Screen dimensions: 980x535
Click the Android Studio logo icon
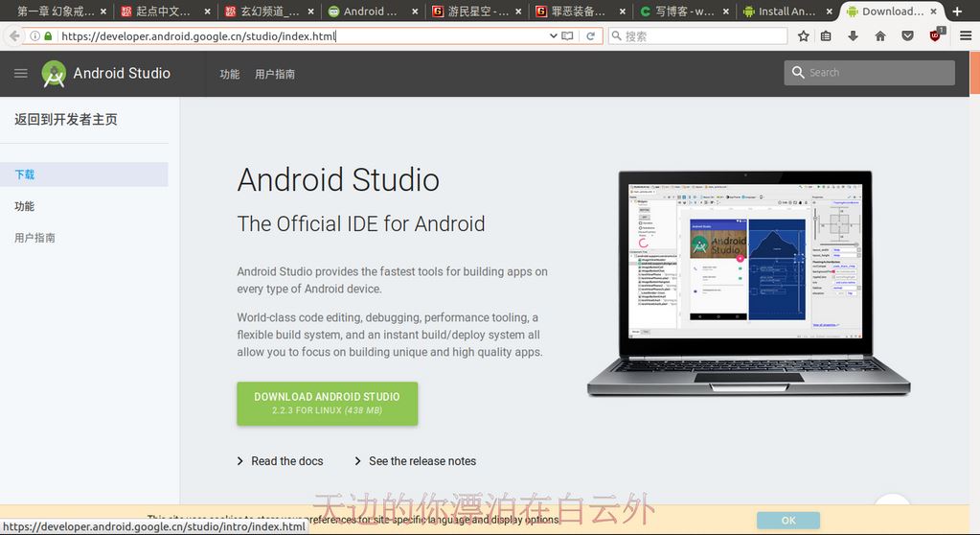click(54, 74)
